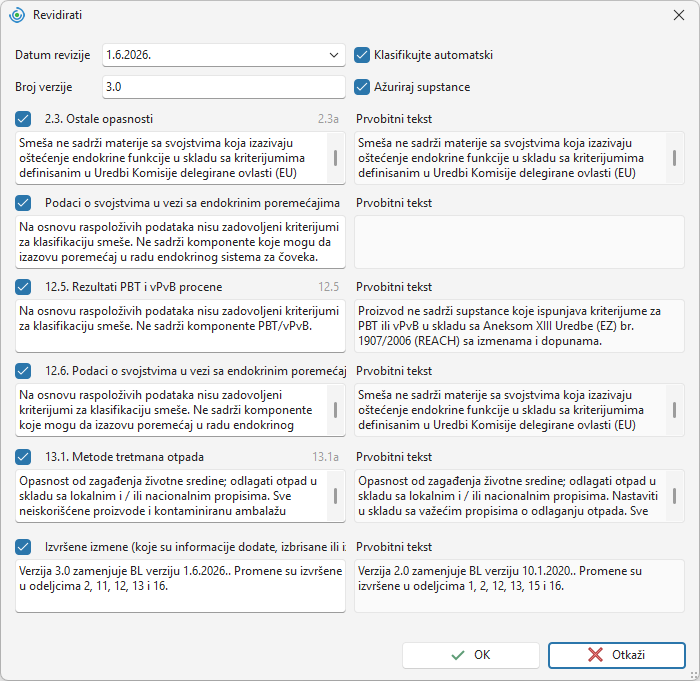Click scrollbar of 2.3. Ostale opasnosti text box
700x681 pixels.
point(336,158)
